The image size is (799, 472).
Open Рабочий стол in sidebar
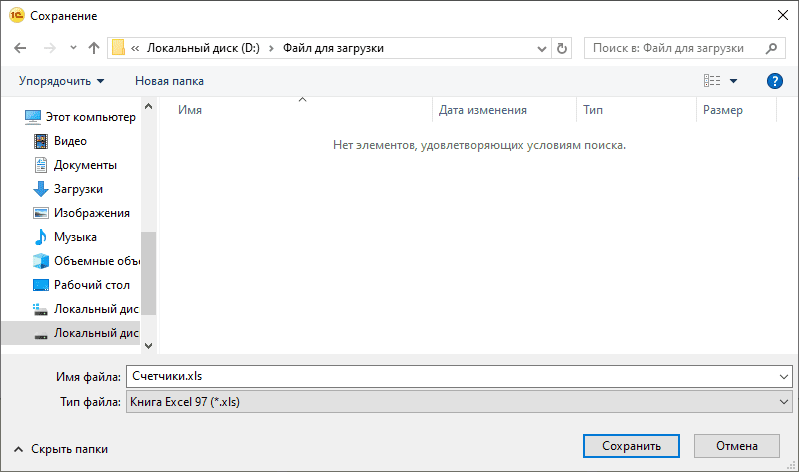pos(91,285)
